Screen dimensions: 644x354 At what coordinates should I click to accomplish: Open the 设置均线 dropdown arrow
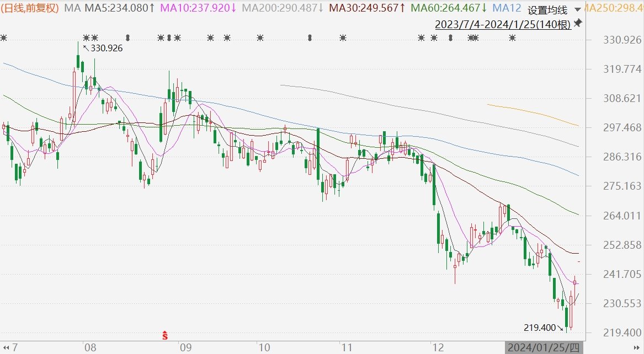pyautogui.click(x=577, y=9)
